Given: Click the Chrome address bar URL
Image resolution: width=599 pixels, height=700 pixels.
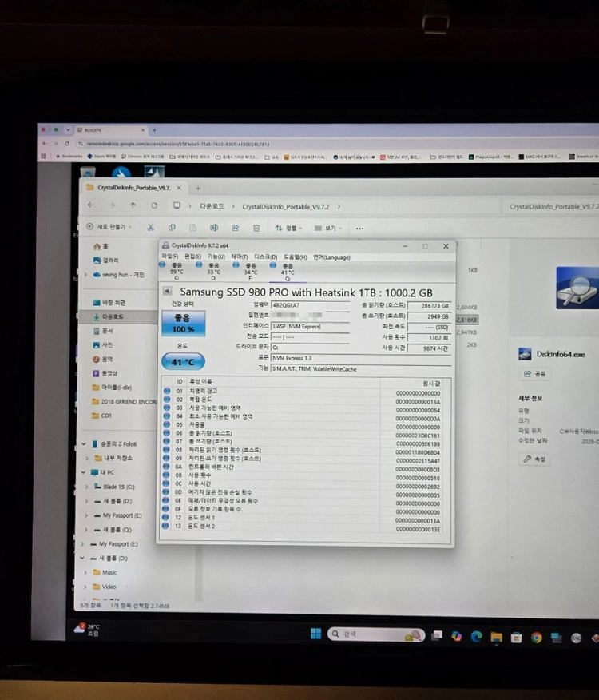Looking at the screenshot, I should [177, 144].
